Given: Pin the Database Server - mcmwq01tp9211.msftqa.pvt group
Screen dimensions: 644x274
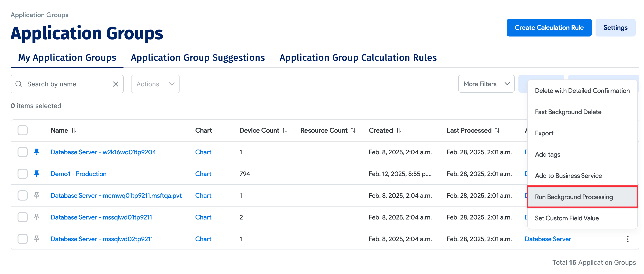Looking at the screenshot, I should pos(36,195).
